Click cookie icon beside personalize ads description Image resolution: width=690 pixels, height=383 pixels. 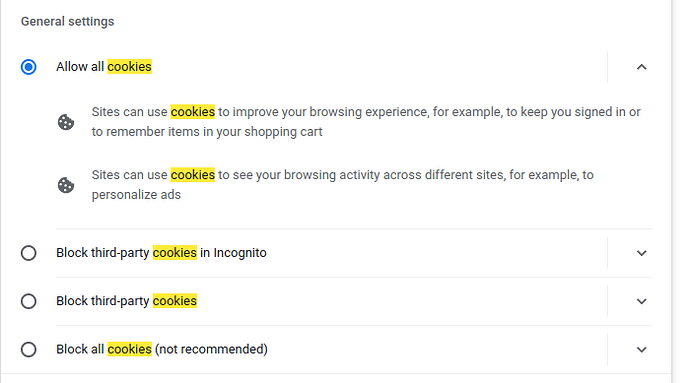pyautogui.click(x=66, y=185)
